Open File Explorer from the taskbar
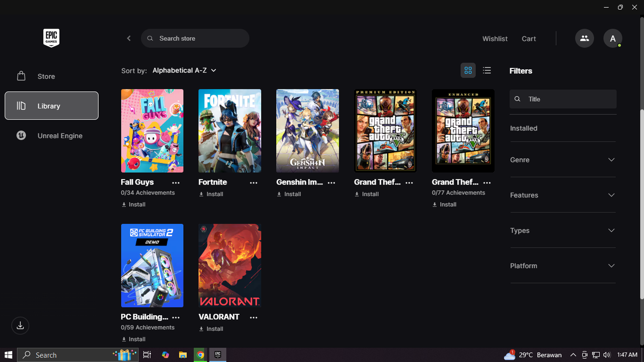 183,355
